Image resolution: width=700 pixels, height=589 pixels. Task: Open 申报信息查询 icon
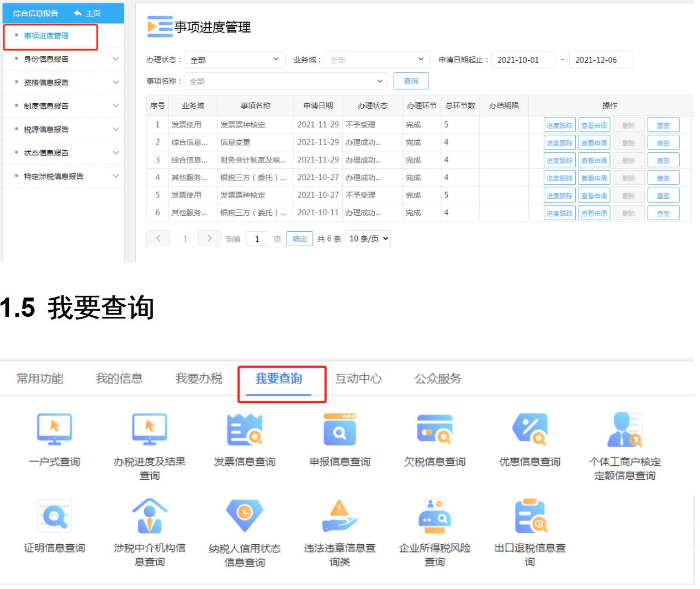340,429
